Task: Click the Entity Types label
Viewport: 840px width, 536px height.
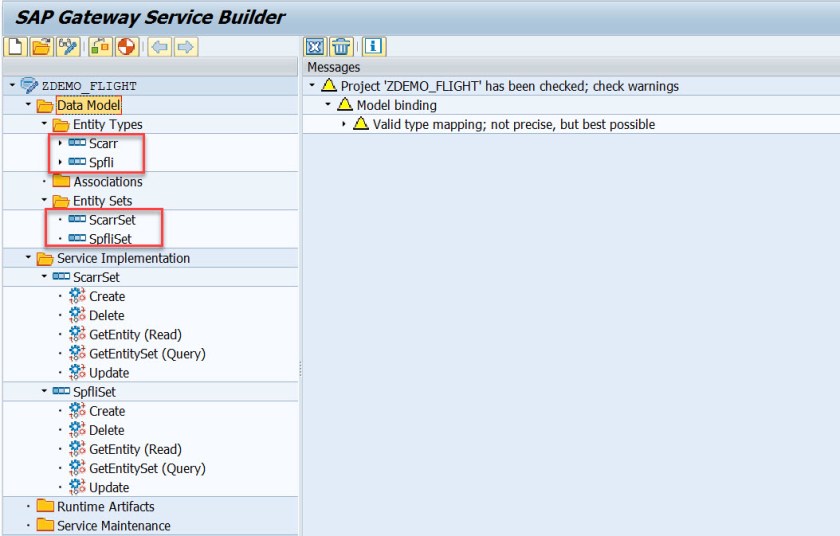Action: 108,124
